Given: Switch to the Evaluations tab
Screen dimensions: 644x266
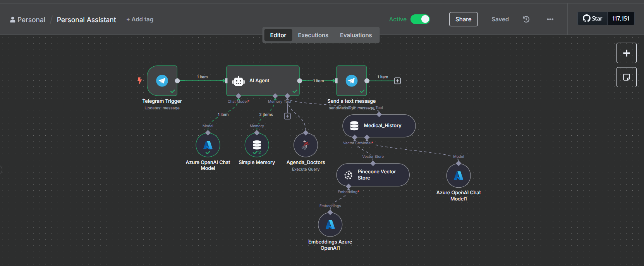Looking at the screenshot, I should click(355, 35).
